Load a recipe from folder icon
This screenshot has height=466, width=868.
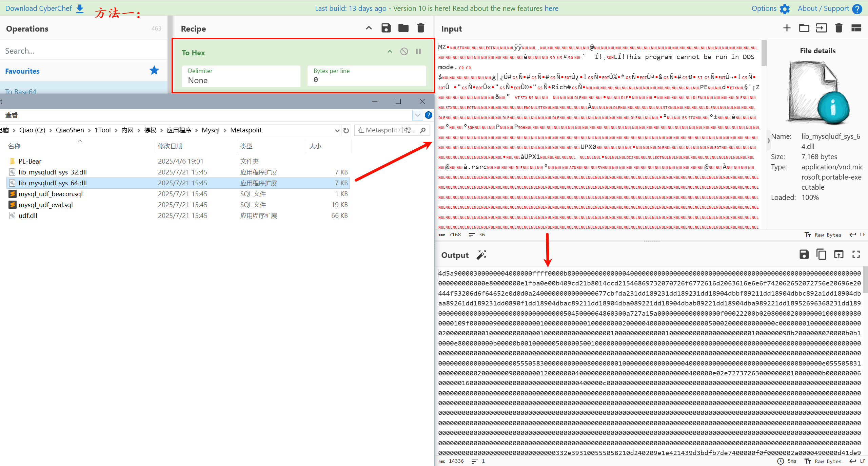(x=403, y=28)
